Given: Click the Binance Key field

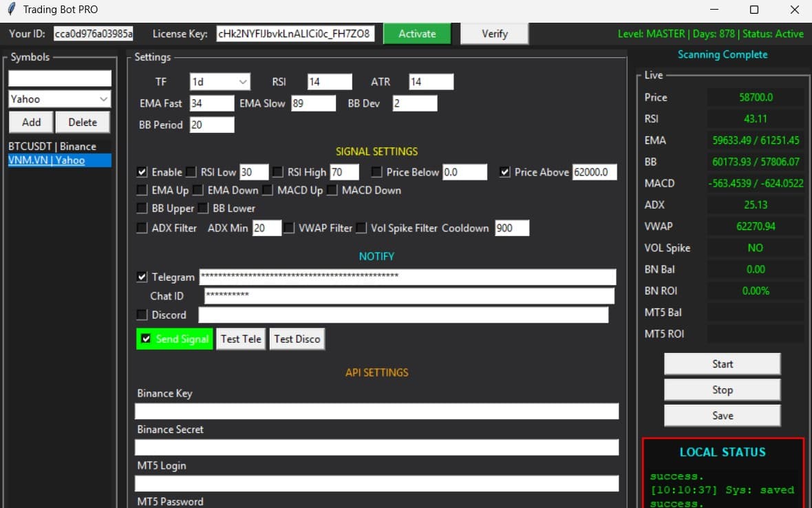Looking at the screenshot, I should pyautogui.click(x=376, y=411).
